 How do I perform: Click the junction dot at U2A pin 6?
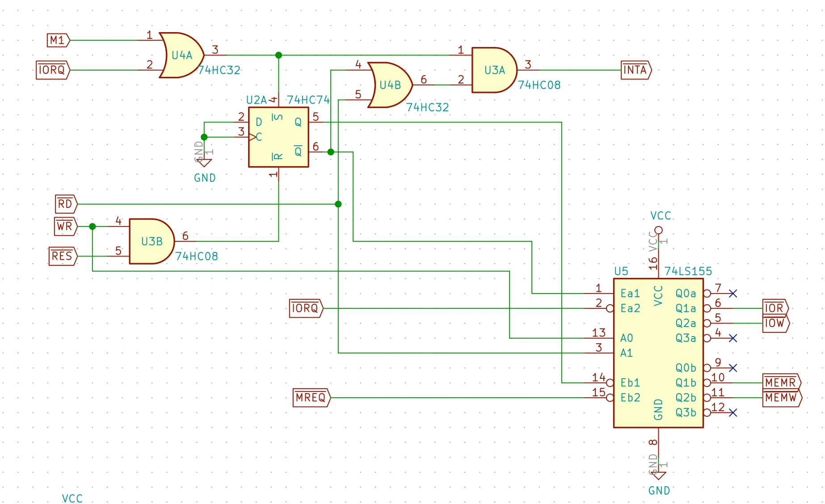(x=331, y=152)
